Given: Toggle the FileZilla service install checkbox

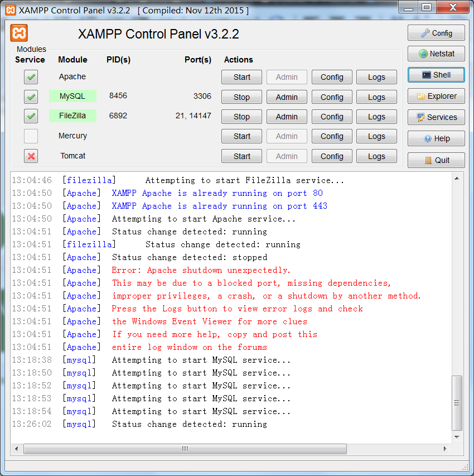Looking at the screenshot, I should [x=31, y=116].
